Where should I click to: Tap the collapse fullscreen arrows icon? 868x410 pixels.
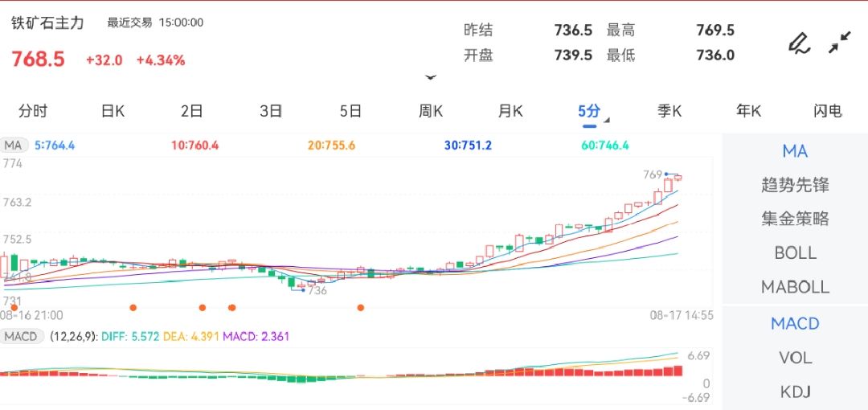[x=840, y=43]
